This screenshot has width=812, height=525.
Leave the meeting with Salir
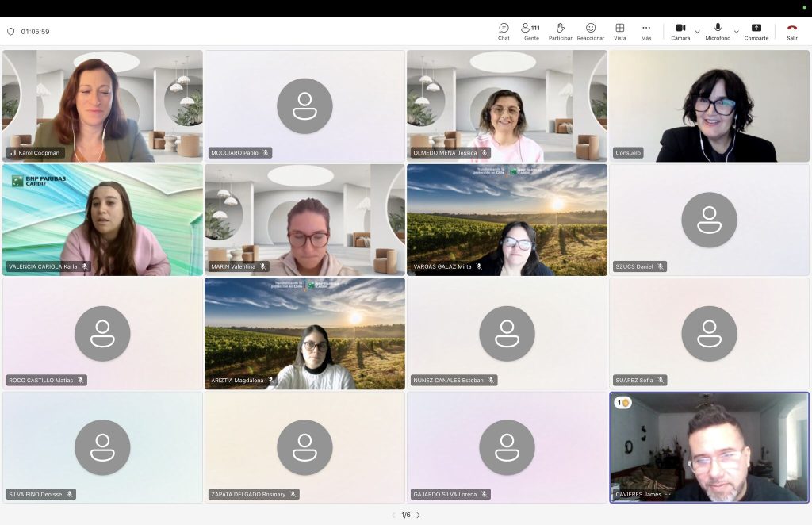pyautogui.click(x=792, y=32)
